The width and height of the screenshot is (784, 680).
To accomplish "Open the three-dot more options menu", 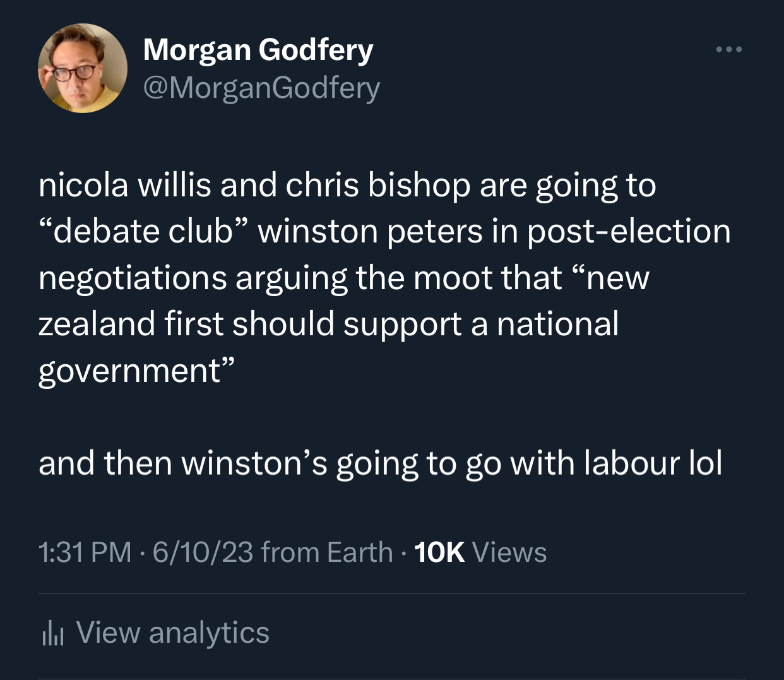I will click(x=728, y=49).
